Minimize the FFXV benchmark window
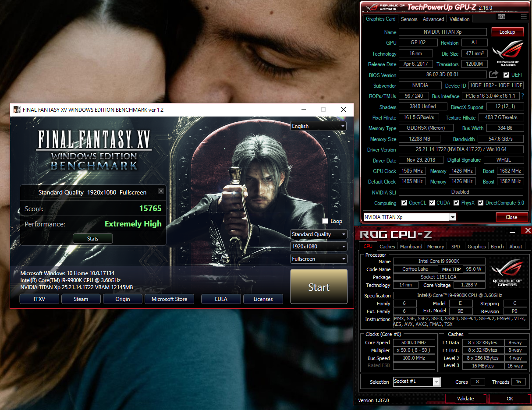Viewport: 532px width, 410px height. pyautogui.click(x=303, y=110)
